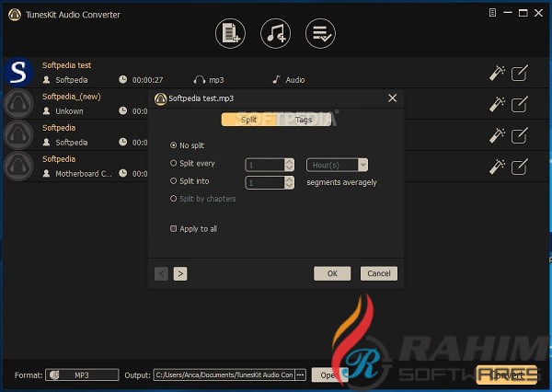Click effects wand for Motherboard C... row
This screenshot has height=392, width=552.
[497, 167]
